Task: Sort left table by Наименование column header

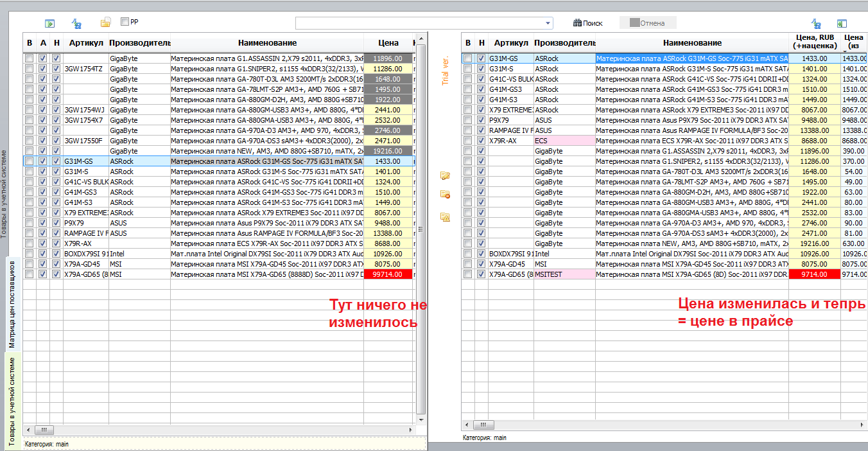Action: (267, 43)
